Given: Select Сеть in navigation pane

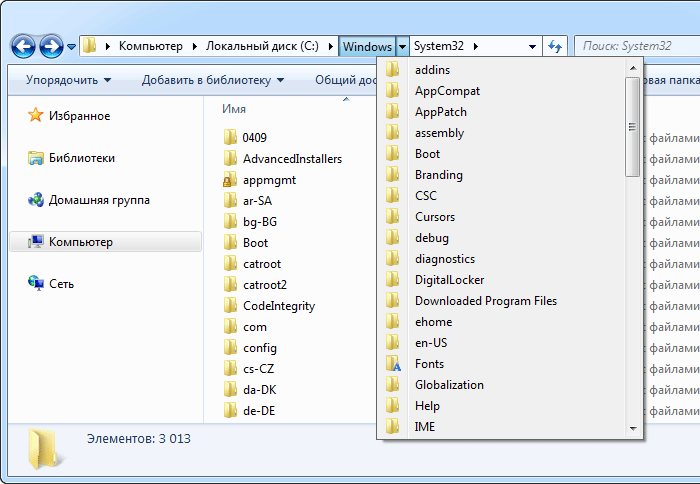Looking at the screenshot, I should click(50, 284).
